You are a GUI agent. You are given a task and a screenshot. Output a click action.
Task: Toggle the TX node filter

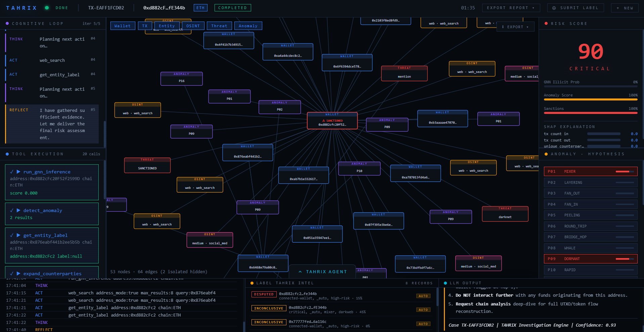point(145,26)
